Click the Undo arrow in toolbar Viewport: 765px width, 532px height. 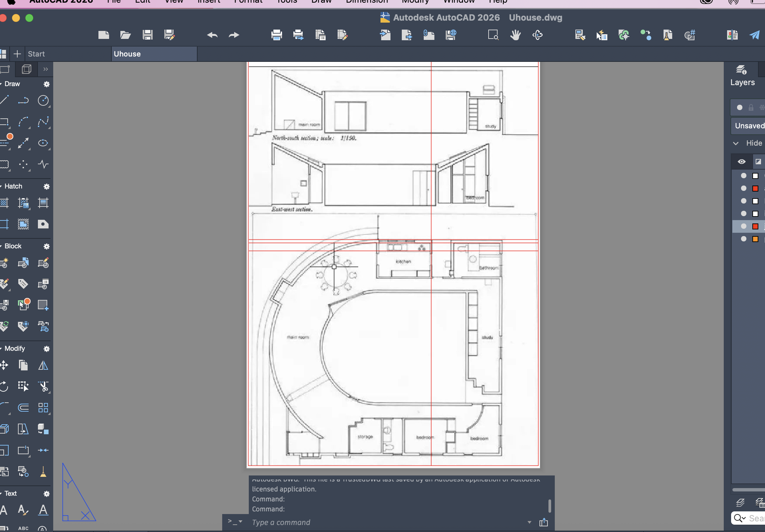212,35
